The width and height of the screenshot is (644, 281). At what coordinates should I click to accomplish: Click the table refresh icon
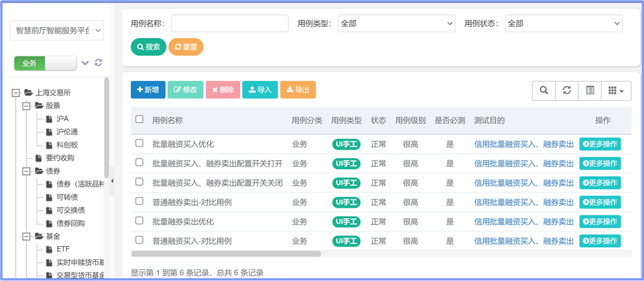[x=567, y=90]
